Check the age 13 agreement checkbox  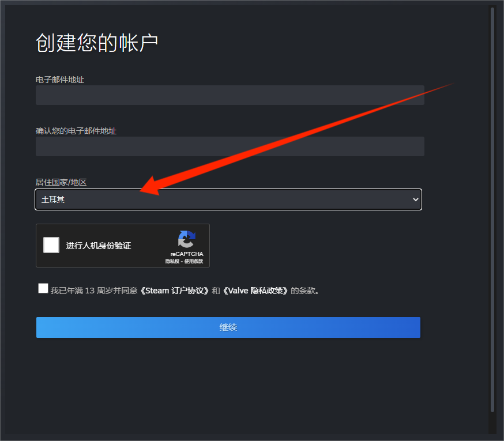[x=43, y=288]
